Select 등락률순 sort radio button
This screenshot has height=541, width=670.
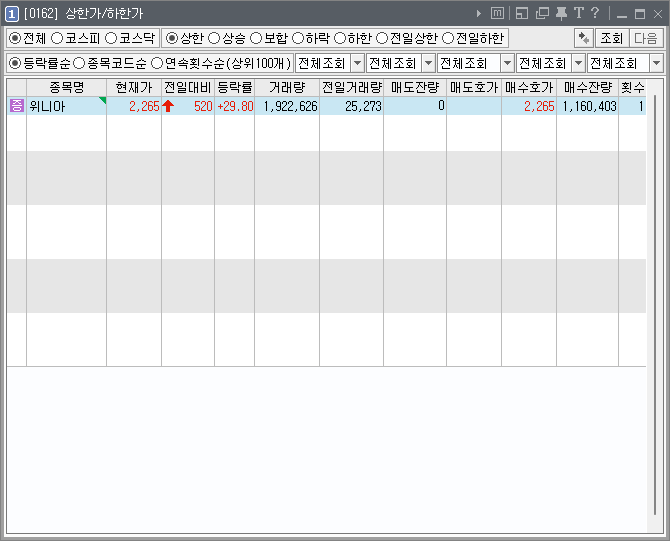15,64
